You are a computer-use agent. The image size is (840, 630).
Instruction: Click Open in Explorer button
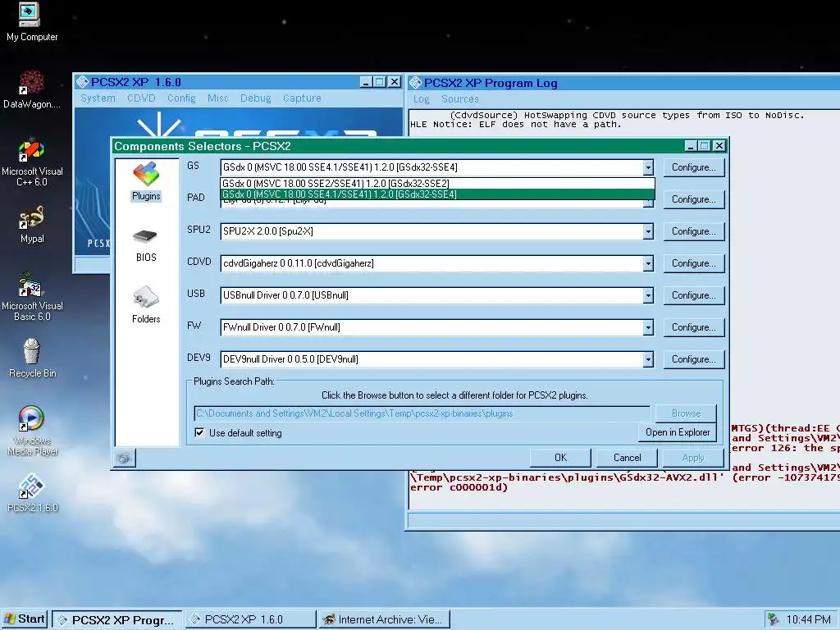coord(677,432)
